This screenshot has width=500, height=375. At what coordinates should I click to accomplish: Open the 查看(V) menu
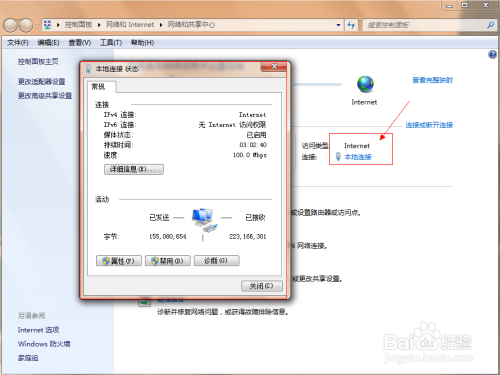80,43
